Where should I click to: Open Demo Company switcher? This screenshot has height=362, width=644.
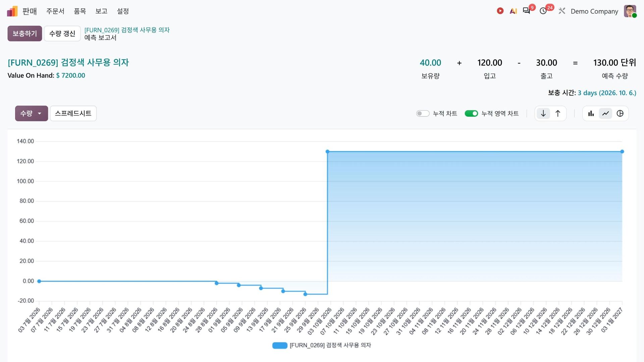click(594, 11)
